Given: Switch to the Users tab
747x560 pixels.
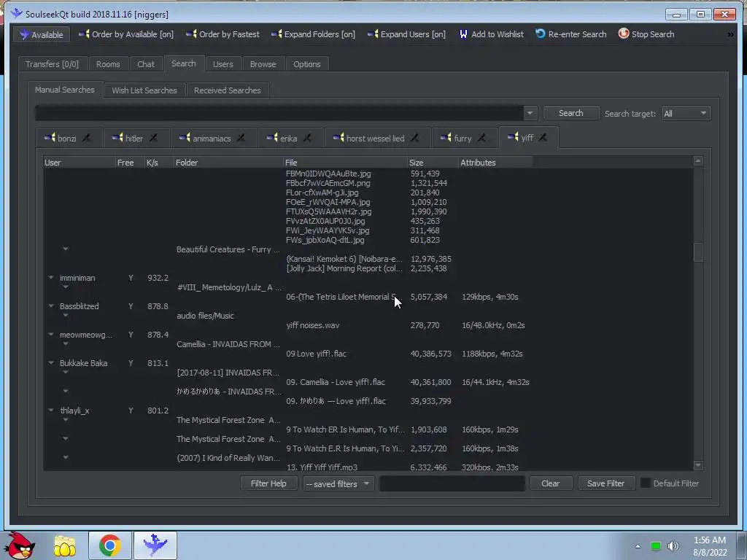Looking at the screenshot, I should pos(223,64).
